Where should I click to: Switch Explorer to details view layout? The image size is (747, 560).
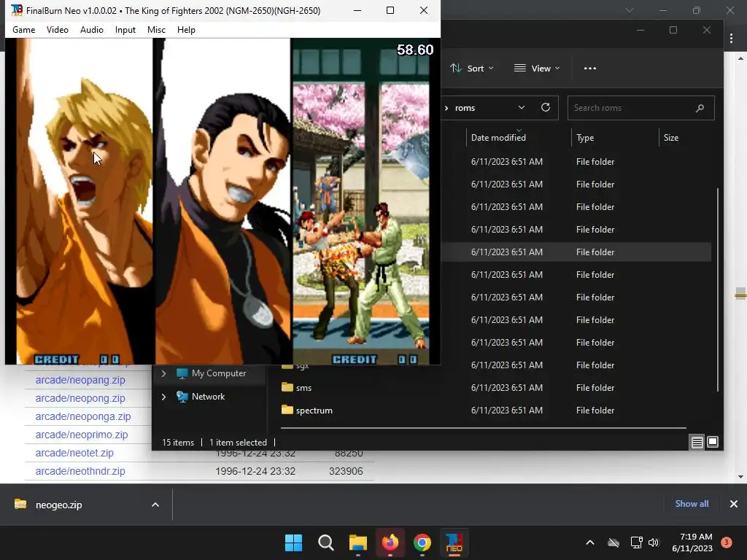(x=697, y=443)
